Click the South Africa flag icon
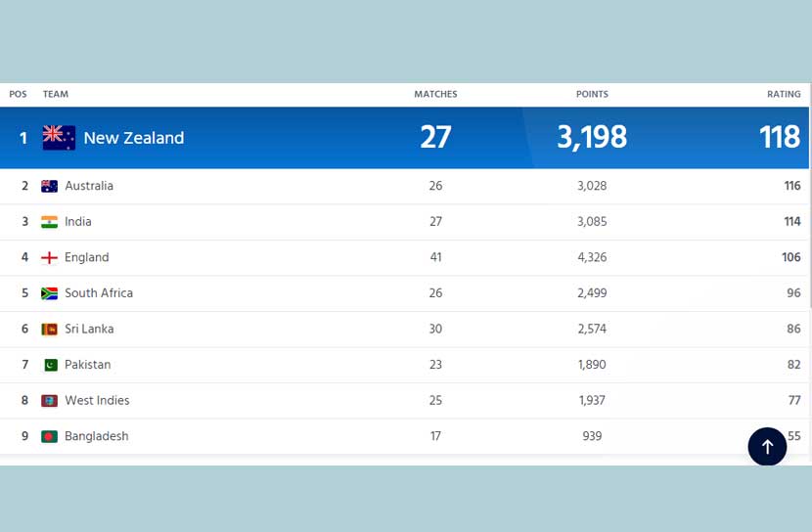The height and width of the screenshot is (532, 812). (49, 293)
